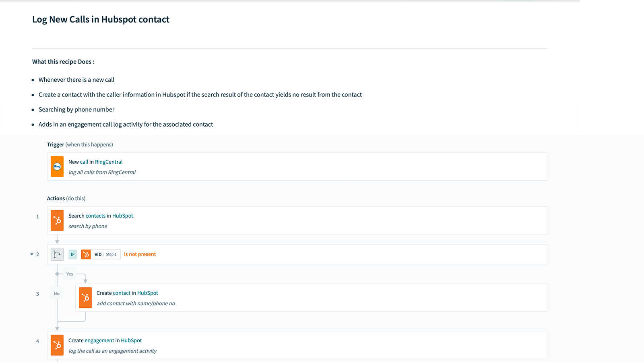This screenshot has height=362, width=644.
Task: Click step number 4
Action: [37, 341]
